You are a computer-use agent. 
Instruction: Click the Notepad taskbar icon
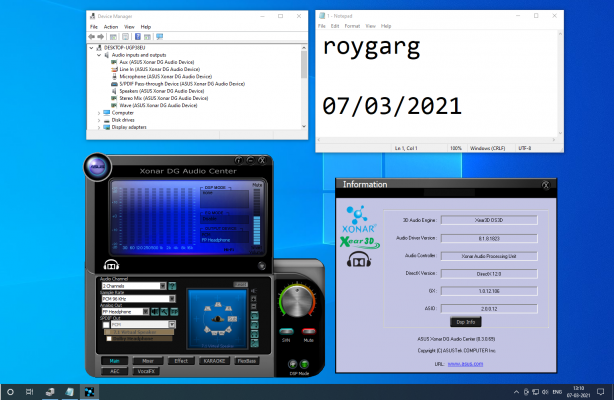[x=70, y=392]
